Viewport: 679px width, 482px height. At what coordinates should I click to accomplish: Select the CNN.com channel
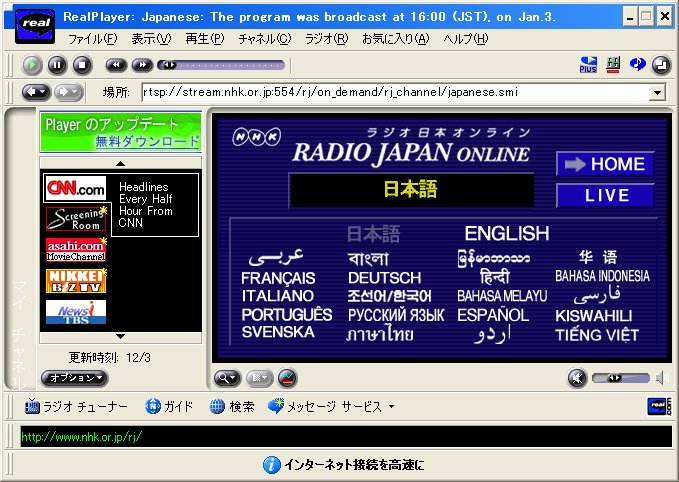(76, 188)
